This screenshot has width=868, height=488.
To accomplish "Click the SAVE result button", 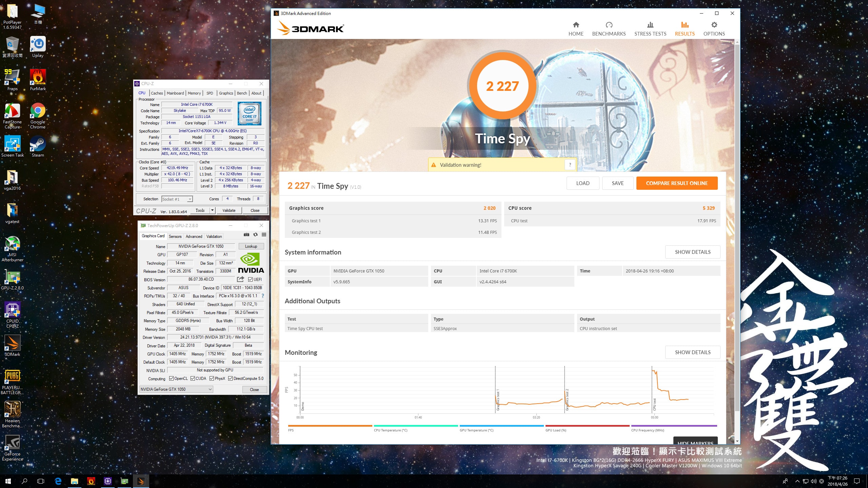I will (618, 183).
